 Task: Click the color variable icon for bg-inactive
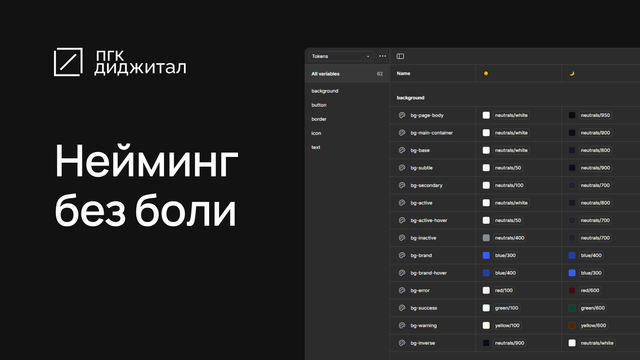pos(402,238)
